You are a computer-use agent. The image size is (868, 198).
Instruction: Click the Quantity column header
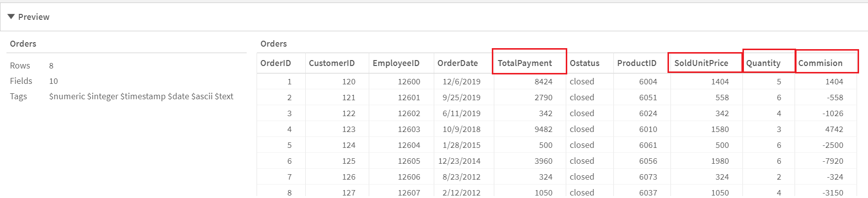(x=763, y=63)
